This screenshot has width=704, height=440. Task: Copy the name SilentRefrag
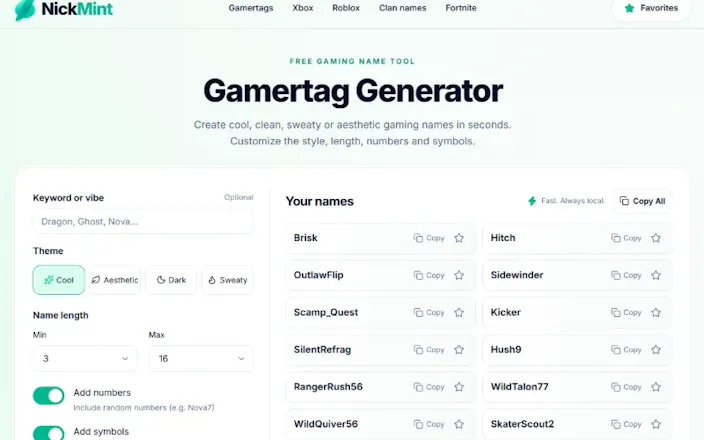[429, 350]
